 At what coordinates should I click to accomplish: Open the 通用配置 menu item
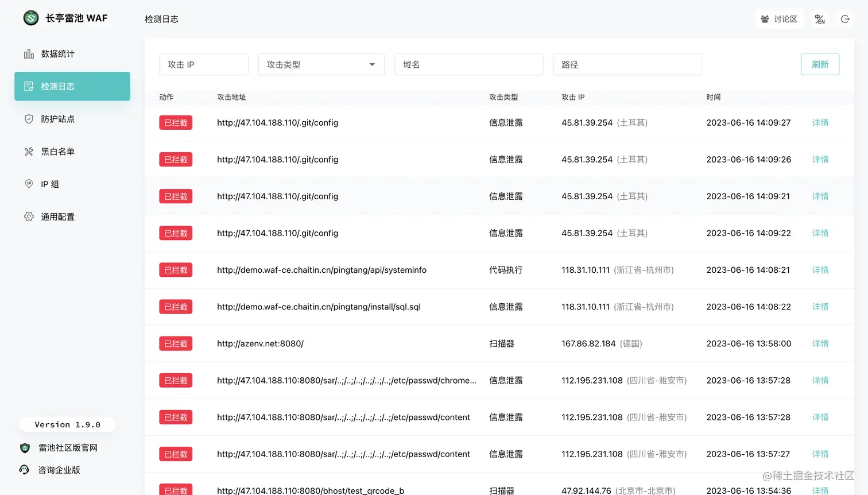pos(72,216)
